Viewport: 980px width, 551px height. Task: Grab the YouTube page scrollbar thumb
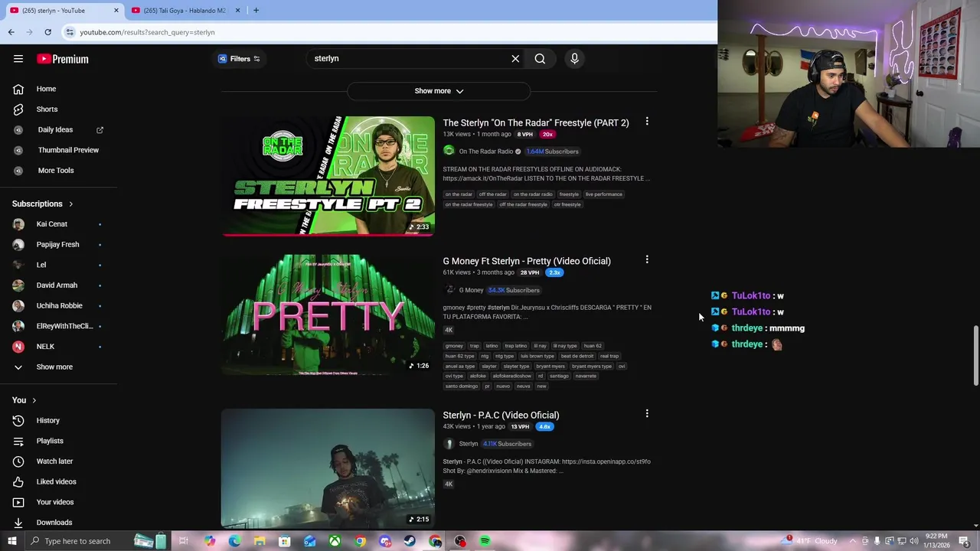(975, 356)
